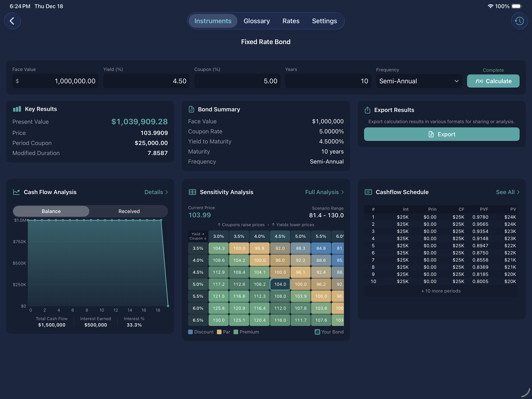Switch cash flow view to Received
Image resolution: width=532 pixels, height=399 pixels.
pyautogui.click(x=129, y=211)
